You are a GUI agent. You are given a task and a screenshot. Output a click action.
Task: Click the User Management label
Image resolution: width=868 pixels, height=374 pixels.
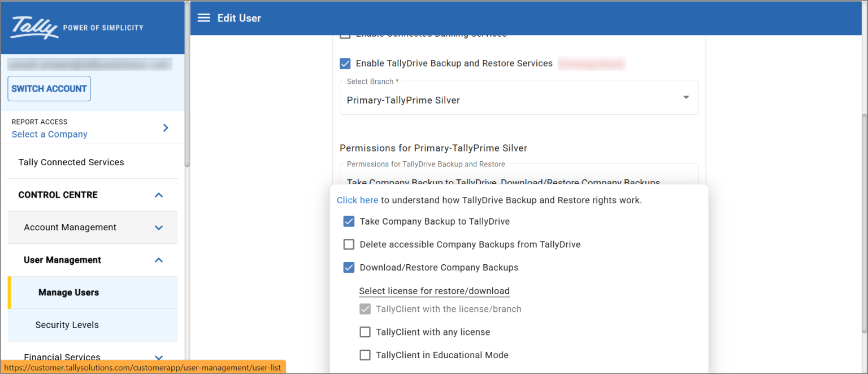coord(63,260)
